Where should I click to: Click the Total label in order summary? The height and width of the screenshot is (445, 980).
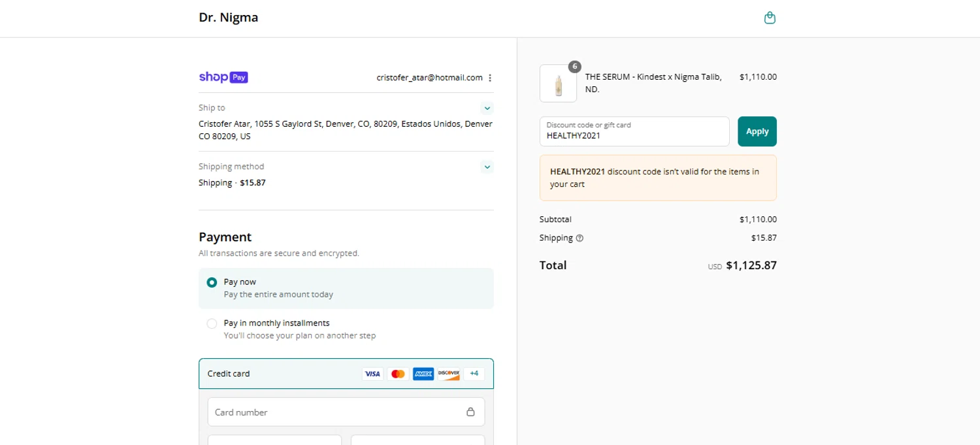tap(553, 265)
